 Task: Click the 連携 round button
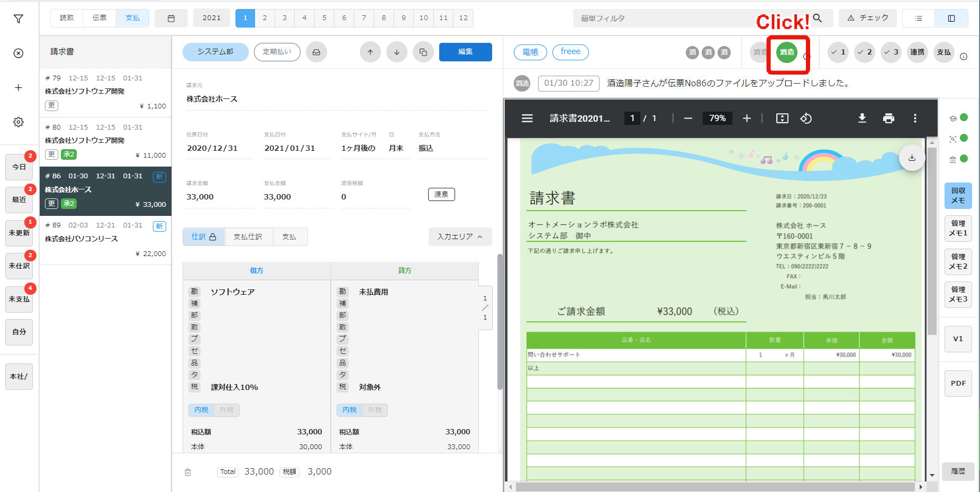click(918, 52)
